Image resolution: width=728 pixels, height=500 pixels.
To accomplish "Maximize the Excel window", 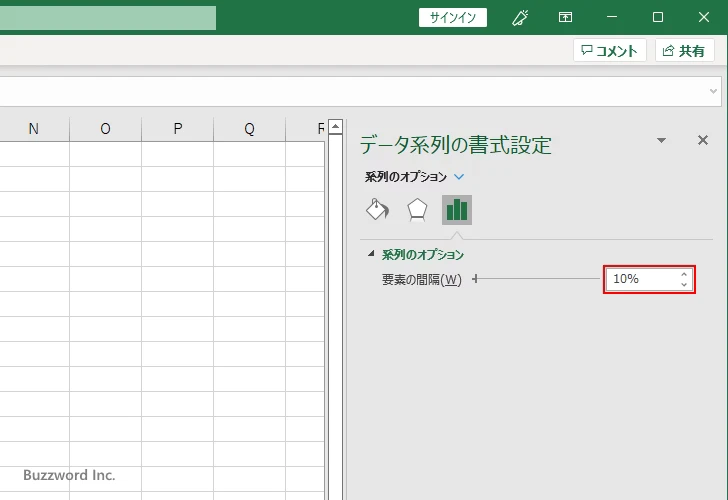I will [x=657, y=18].
